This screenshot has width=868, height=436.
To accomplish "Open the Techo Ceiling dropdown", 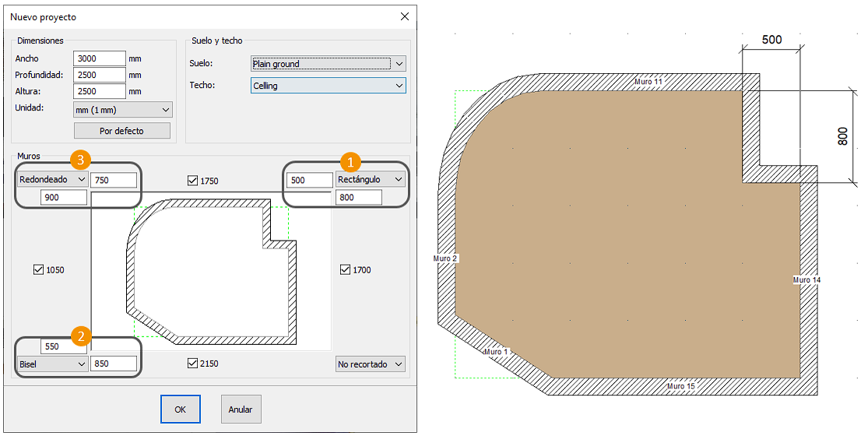I will 329,86.
